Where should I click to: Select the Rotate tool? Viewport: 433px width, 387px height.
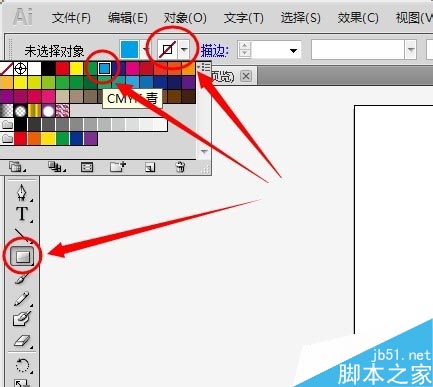(x=23, y=365)
